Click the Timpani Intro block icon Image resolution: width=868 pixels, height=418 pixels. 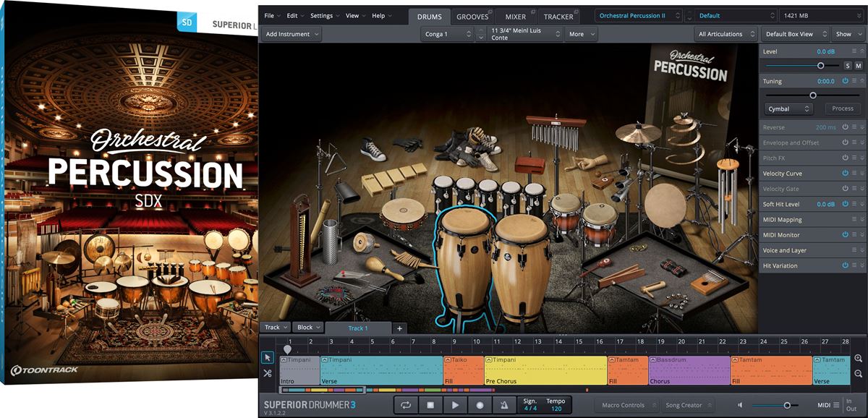284,359
